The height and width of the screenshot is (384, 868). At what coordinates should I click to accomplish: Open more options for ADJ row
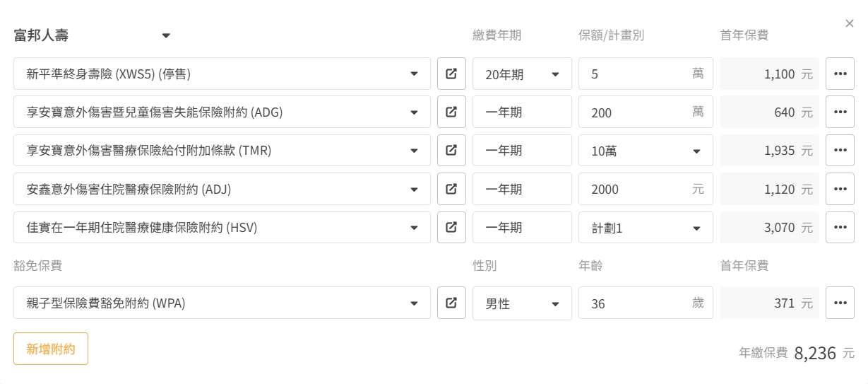click(840, 189)
